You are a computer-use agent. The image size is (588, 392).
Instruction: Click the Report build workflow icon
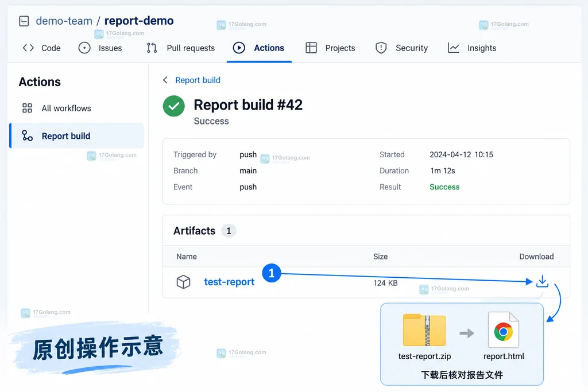coord(27,135)
